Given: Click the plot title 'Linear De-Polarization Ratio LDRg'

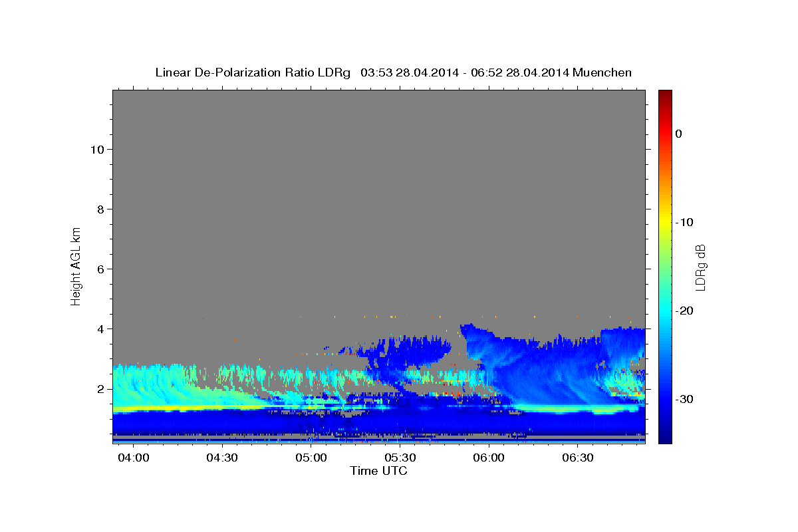Looking at the screenshot, I should coord(252,72).
